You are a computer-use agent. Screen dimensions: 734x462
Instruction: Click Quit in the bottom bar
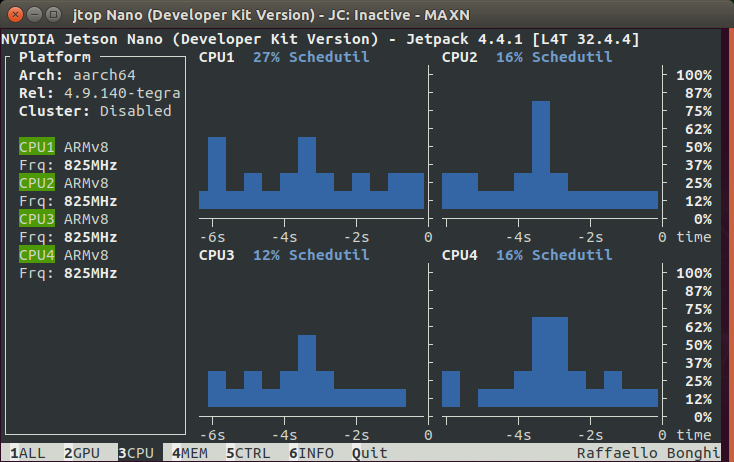pyautogui.click(x=369, y=453)
